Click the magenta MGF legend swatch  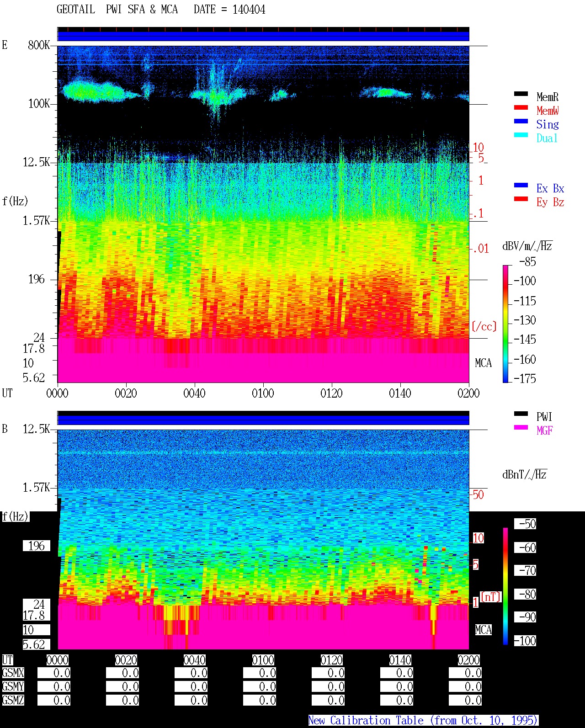tap(521, 427)
